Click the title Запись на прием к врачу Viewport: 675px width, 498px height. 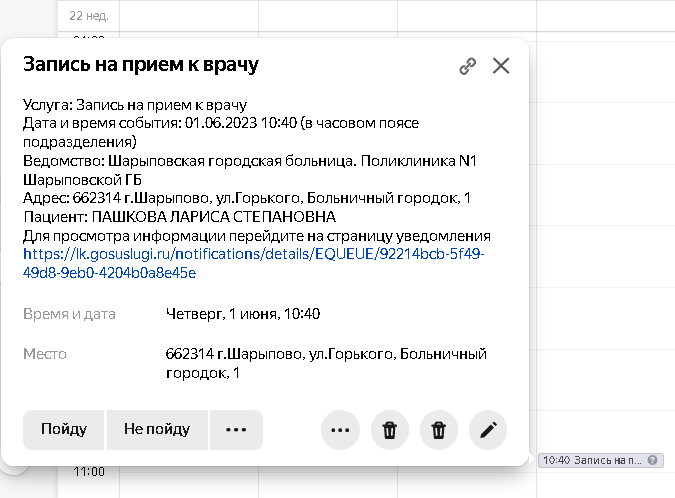tap(141, 65)
